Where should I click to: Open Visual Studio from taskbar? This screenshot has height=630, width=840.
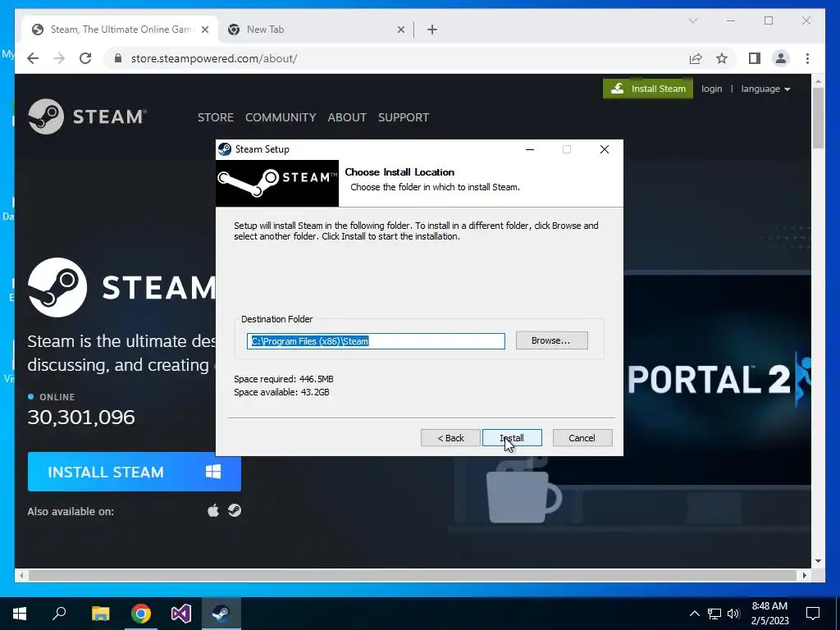tap(181, 613)
